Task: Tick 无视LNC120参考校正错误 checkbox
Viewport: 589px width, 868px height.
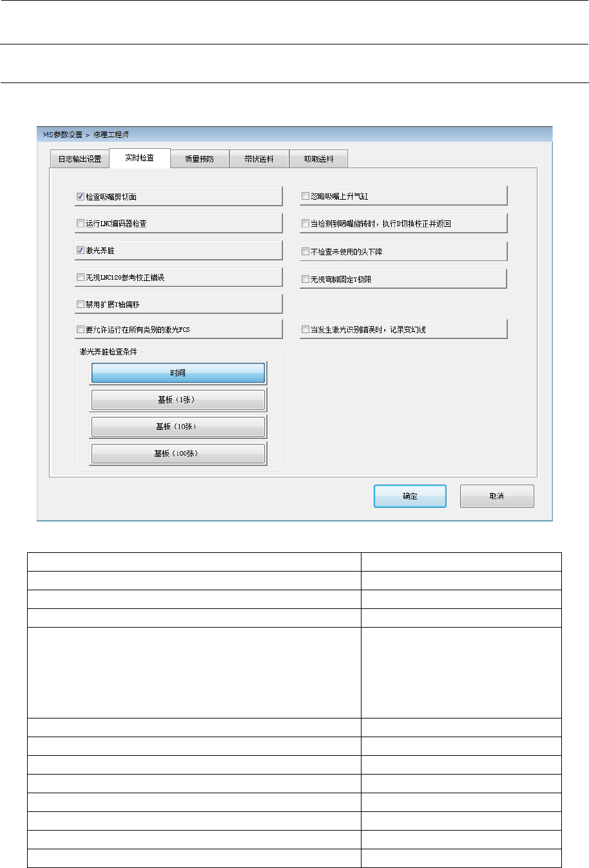Action: click(x=81, y=277)
